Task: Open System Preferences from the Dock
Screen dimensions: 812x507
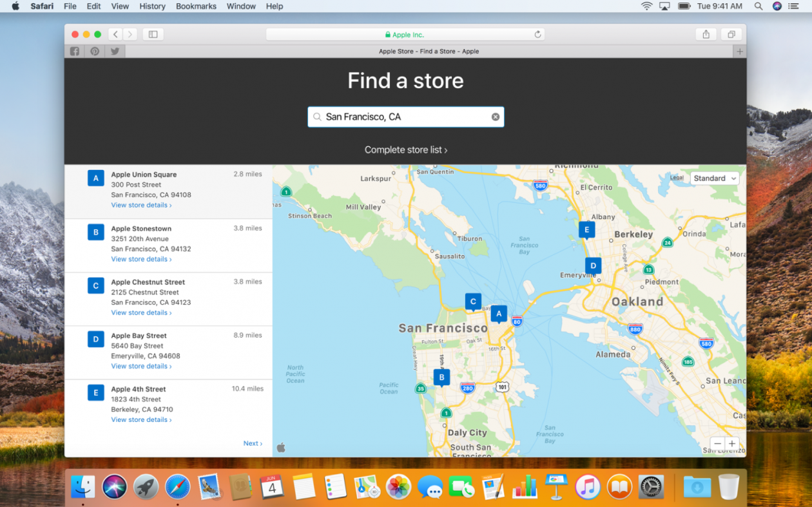Action: 650,487
